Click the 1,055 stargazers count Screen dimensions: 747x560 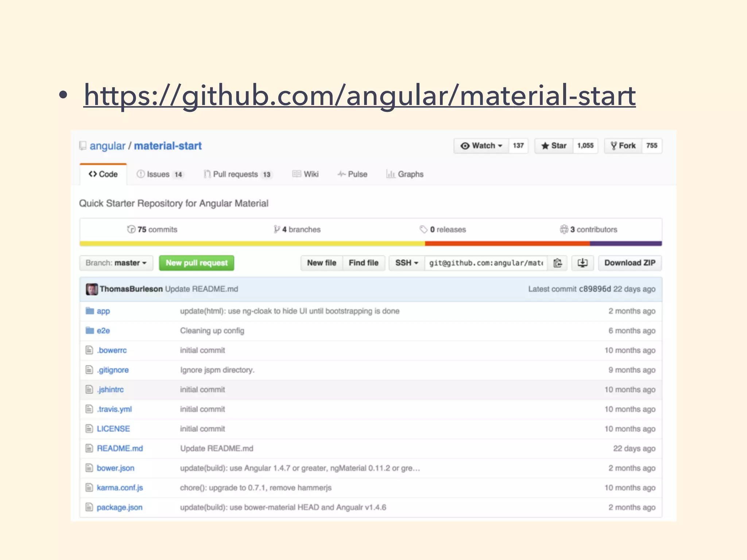click(585, 146)
